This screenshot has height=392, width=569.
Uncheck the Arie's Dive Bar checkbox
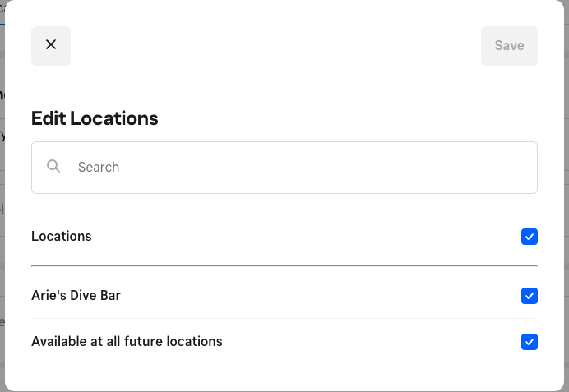point(530,296)
